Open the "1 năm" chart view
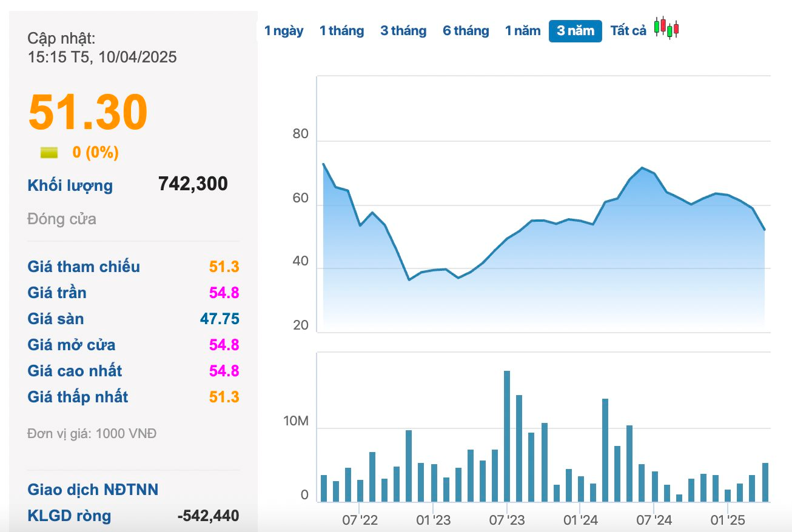This screenshot has width=792, height=532. (523, 31)
